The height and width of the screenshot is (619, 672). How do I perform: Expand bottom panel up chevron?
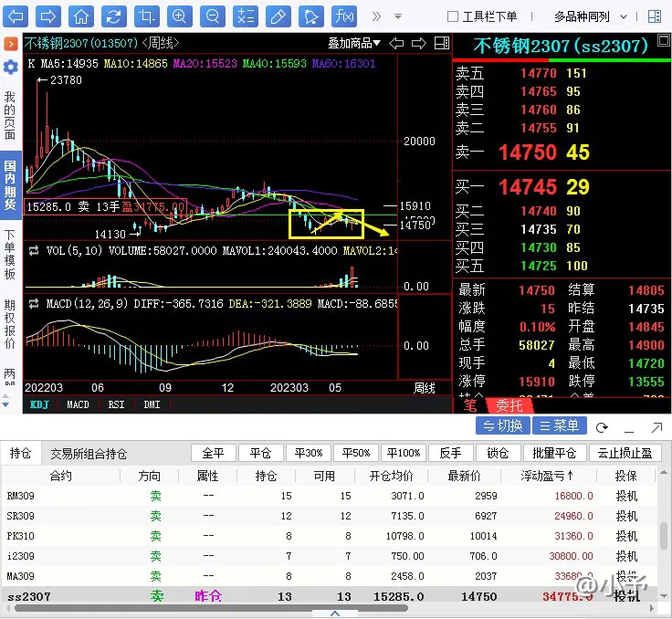(335, 614)
